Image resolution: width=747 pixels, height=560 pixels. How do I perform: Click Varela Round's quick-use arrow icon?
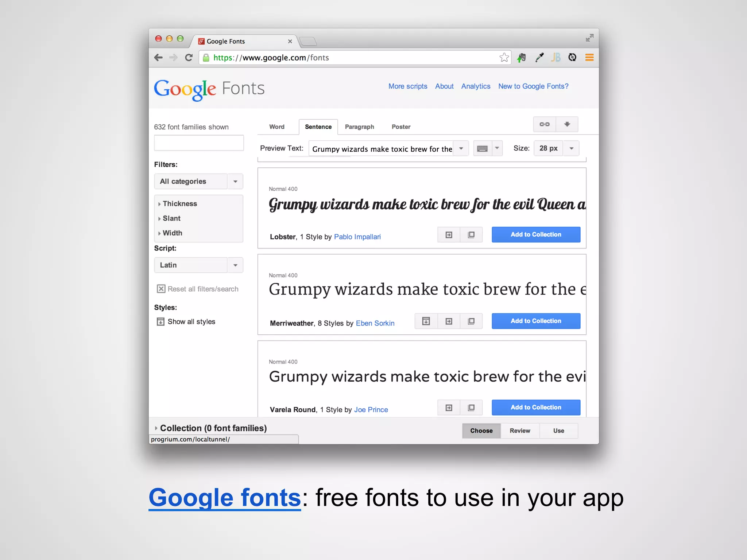449,408
